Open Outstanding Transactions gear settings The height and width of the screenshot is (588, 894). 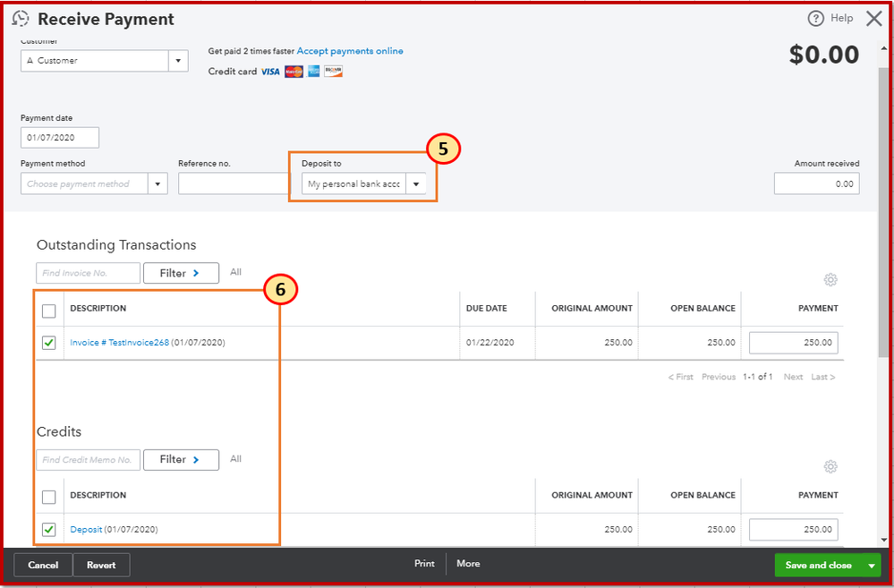(830, 280)
